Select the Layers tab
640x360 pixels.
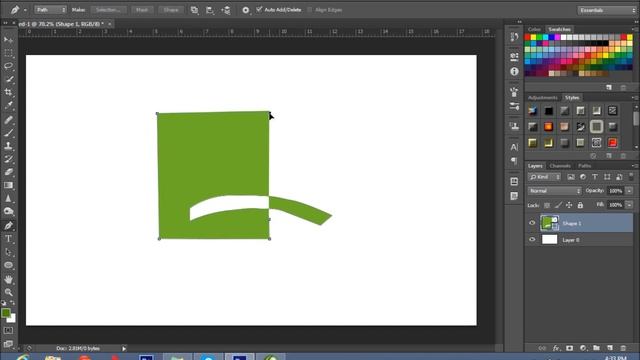point(535,166)
